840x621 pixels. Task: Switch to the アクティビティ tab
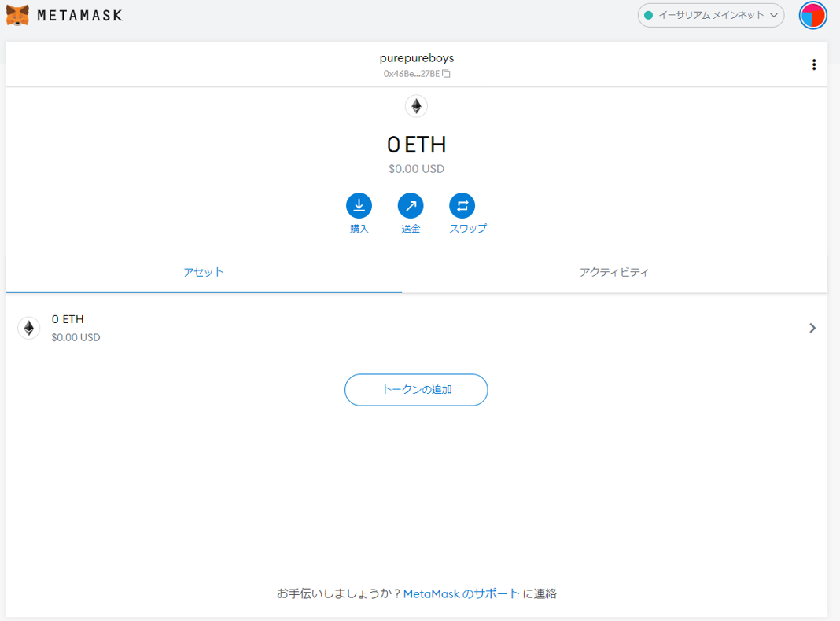click(614, 272)
